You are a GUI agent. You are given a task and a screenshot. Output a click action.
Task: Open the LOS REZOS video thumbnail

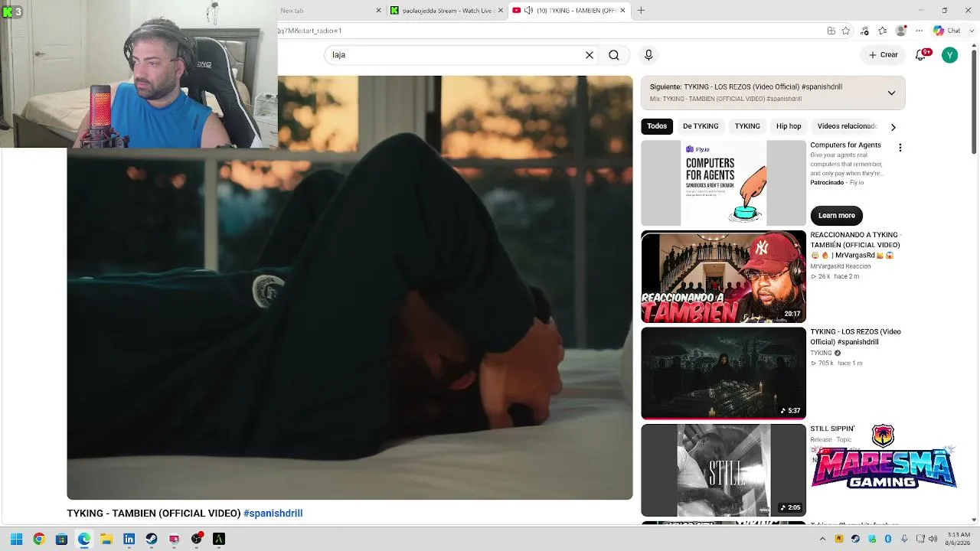pos(724,373)
